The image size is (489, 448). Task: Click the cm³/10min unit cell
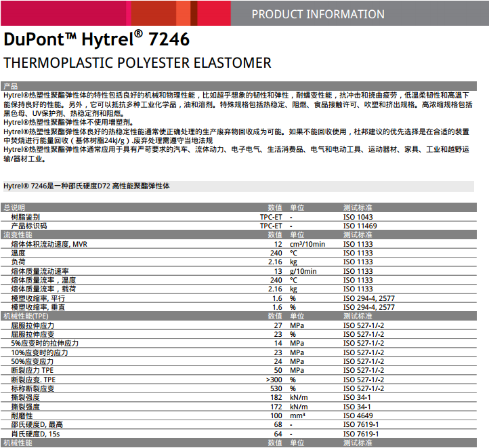pos(307,244)
